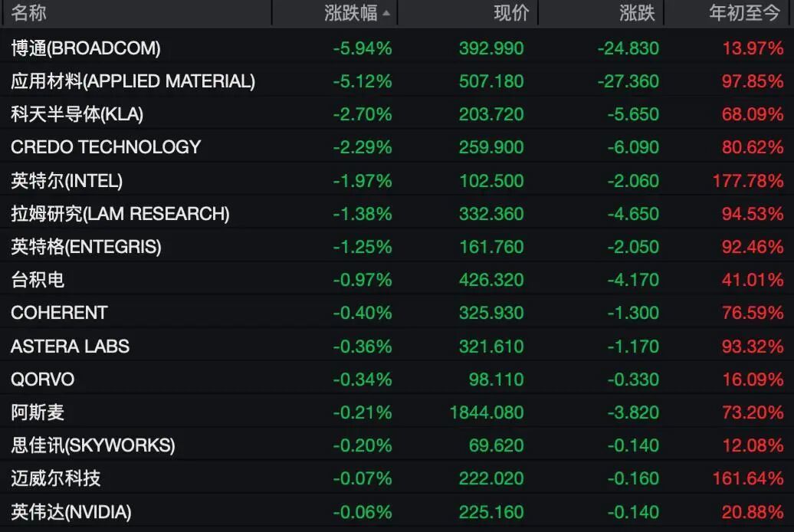
Task: Open the 应用材料(APPLIED MATERIAL) stock
Action: (397, 81)
